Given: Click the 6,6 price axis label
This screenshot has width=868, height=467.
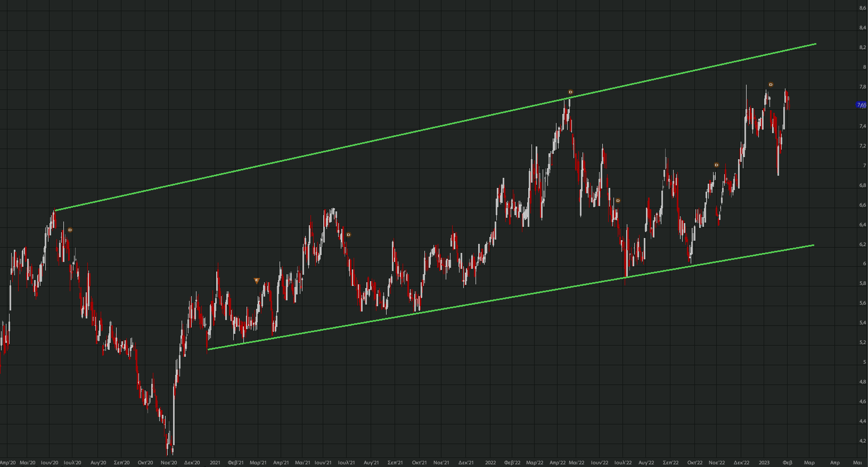Looking at the screenshot, I should [x=862, y=205].
